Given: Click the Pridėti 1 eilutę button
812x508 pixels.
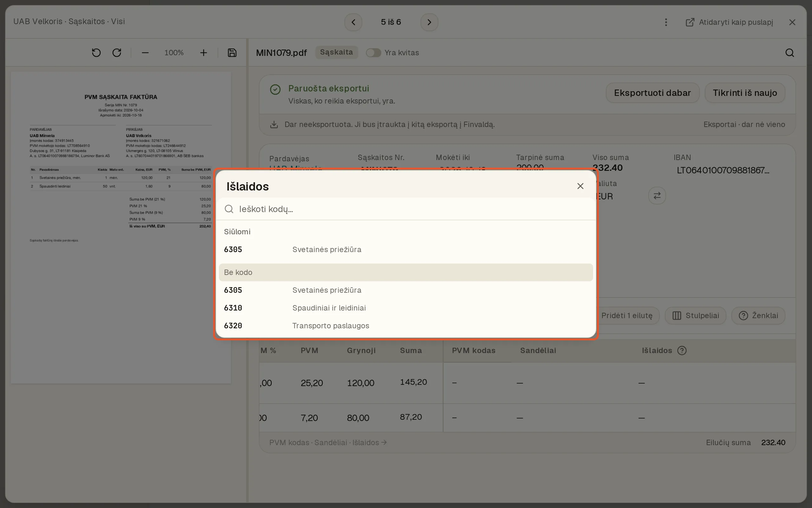Looking at the screenshot, I should tap(626, 316).
